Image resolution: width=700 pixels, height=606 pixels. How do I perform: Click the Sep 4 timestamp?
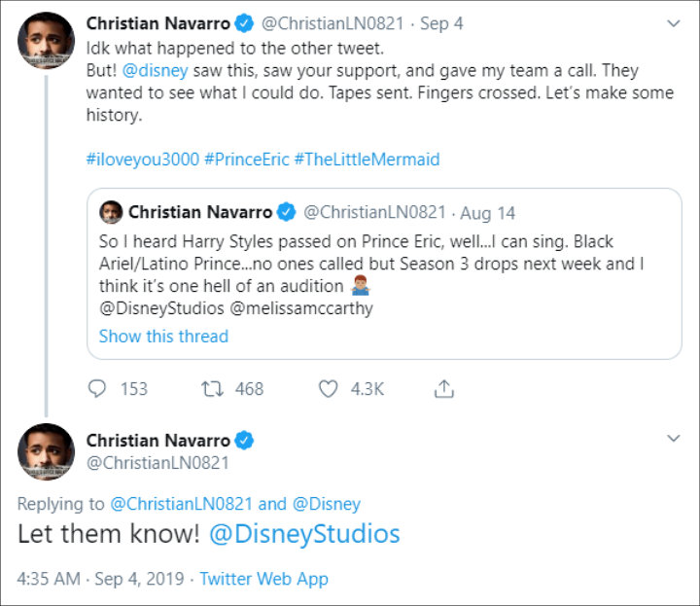[441, 23]
